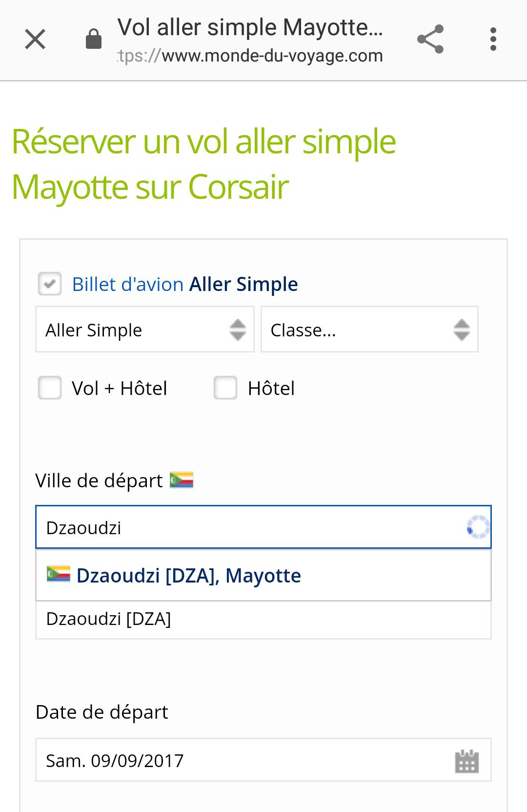This screenshot has height=812, width=527.
Task: Open the calendar icon beside the date field
Action: [x=466, y=760]
